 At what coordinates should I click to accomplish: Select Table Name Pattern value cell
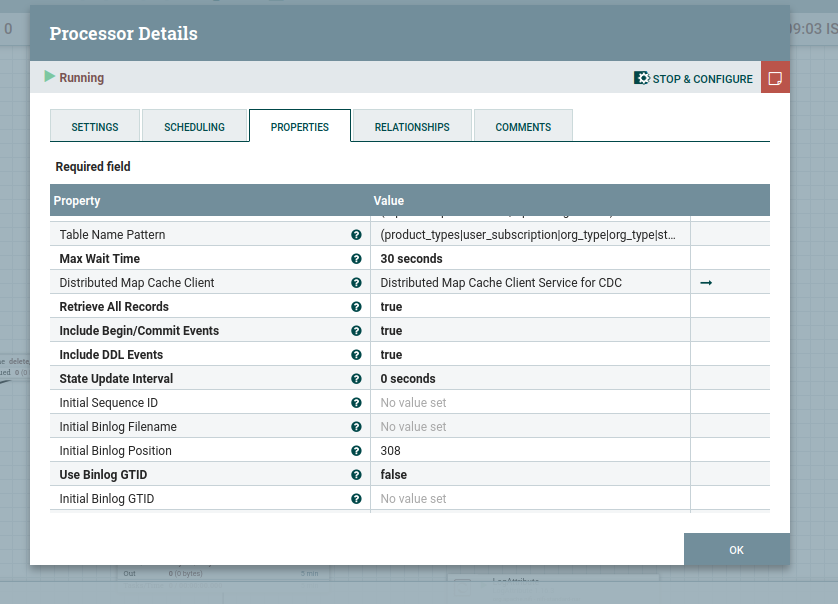pos(530,235)
